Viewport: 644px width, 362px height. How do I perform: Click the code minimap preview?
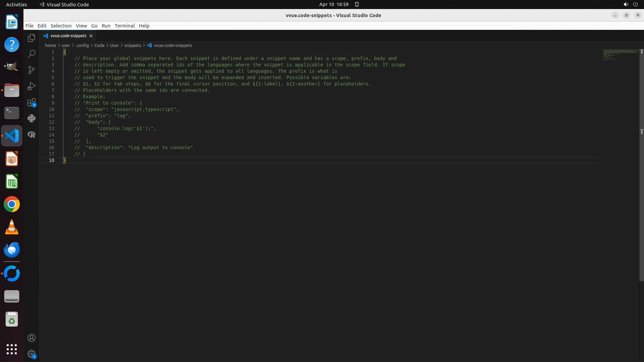click(620, 55)
